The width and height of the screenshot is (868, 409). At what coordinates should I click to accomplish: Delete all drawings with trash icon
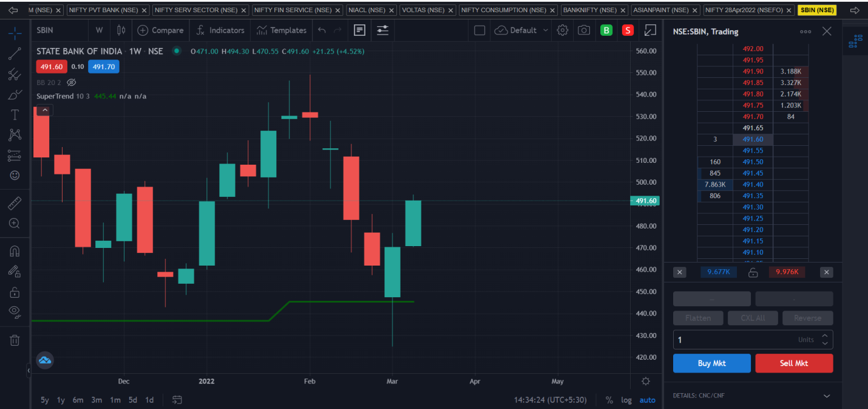15,340
